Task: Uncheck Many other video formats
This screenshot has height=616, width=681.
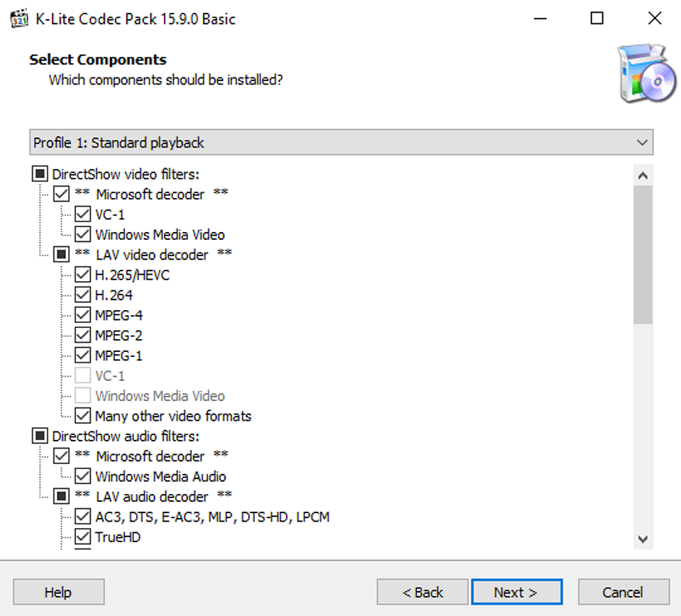Action: [82, 416]
